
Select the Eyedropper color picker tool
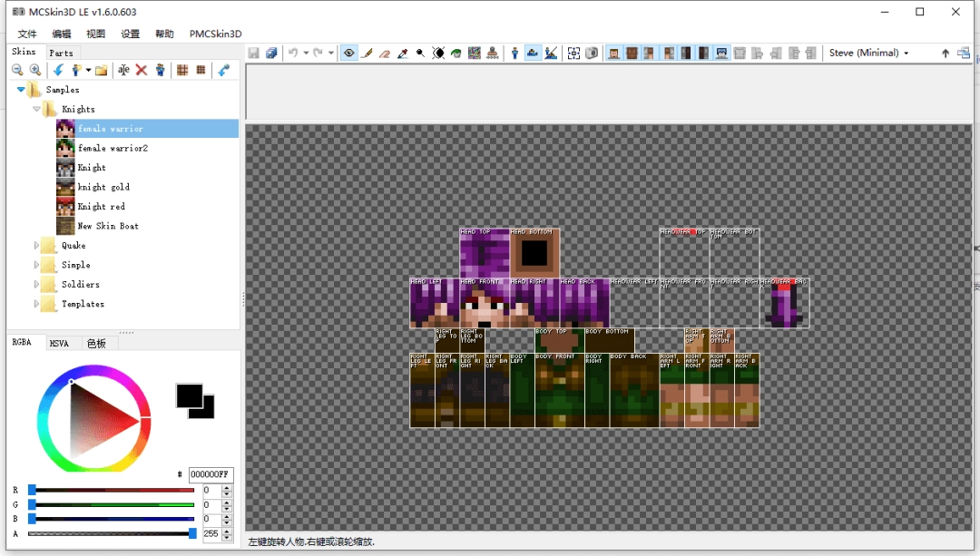tap(402, 53)
